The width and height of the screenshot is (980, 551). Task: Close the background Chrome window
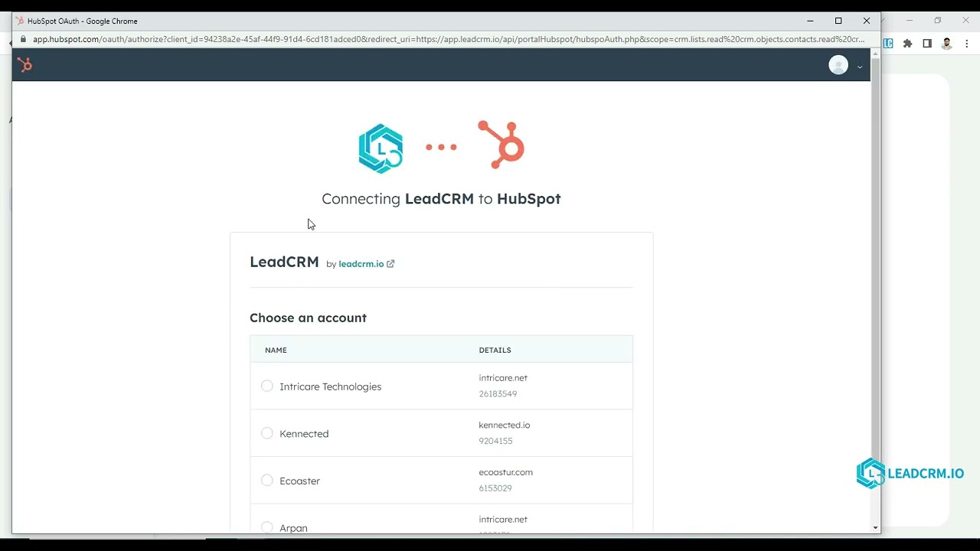(x=965, y=21)
